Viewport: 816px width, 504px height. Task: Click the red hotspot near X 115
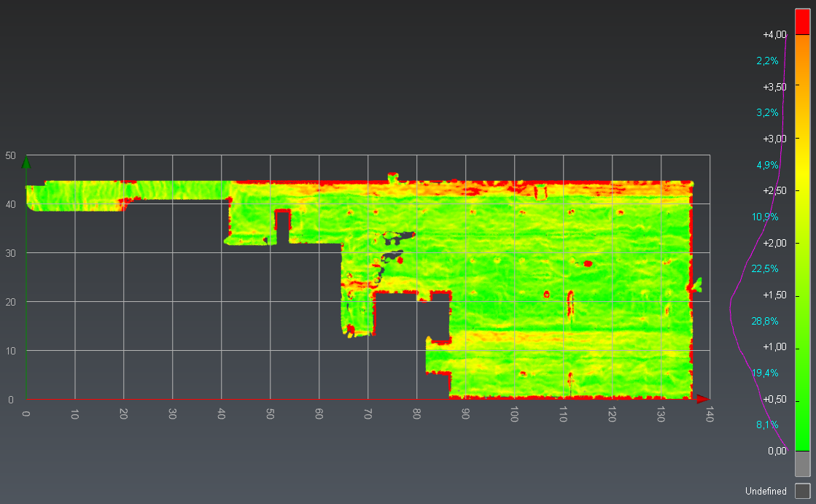pyautogui.click(x=588, y=263)
